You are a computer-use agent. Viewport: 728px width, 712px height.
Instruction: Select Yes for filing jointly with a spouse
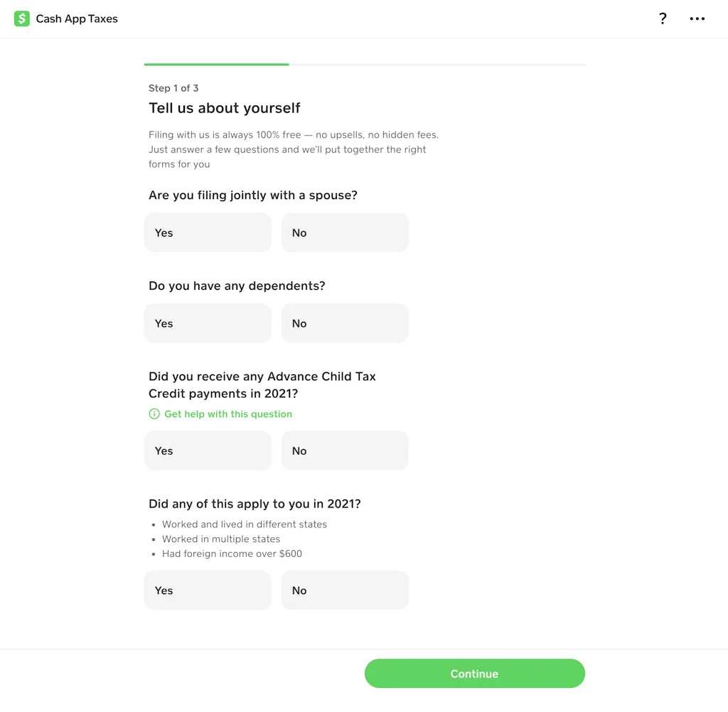coord(208,232)
